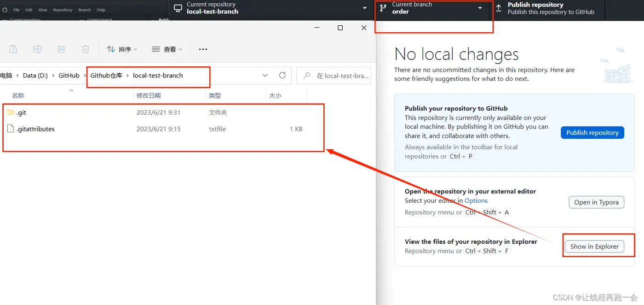The height and width of the screenshot is (305, 644).
Task: Click the search box for local-test-branch
Action: coord(334,76)
